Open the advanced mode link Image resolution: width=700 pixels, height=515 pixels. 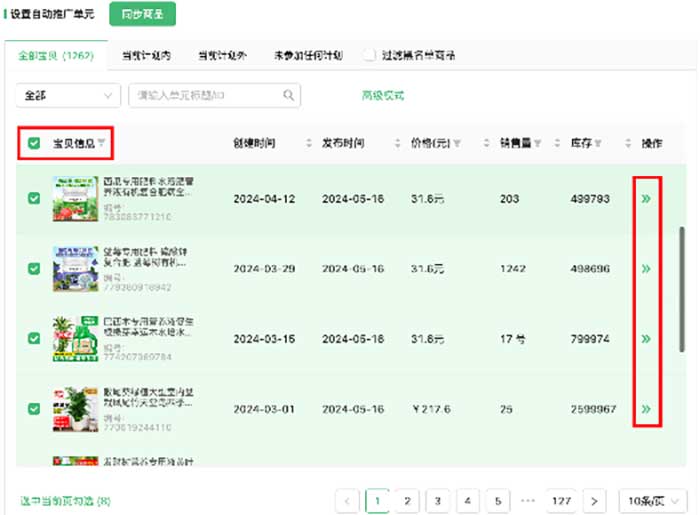[x=383, y=96]
